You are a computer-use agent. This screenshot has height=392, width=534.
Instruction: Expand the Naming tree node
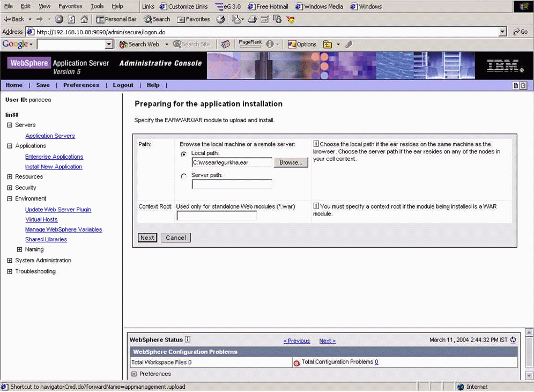coord(19,250)
